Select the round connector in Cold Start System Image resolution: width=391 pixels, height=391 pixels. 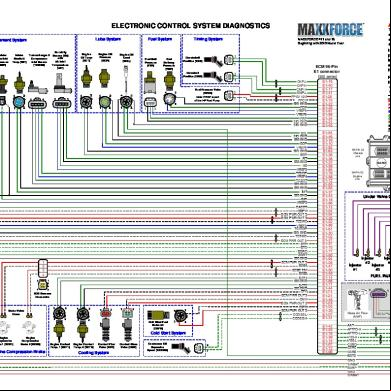pyautogui.click(x=181, y=315)
